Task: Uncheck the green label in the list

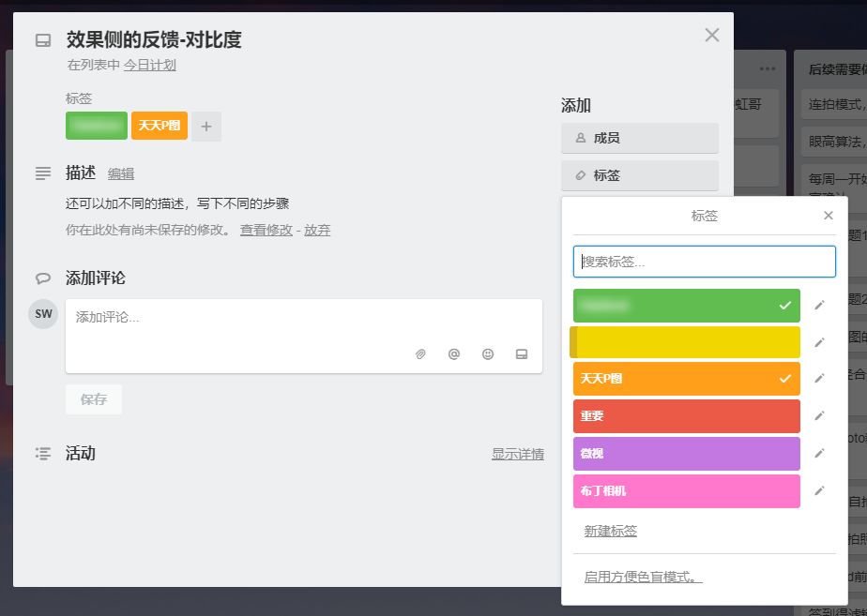Action: coord(686,306)
